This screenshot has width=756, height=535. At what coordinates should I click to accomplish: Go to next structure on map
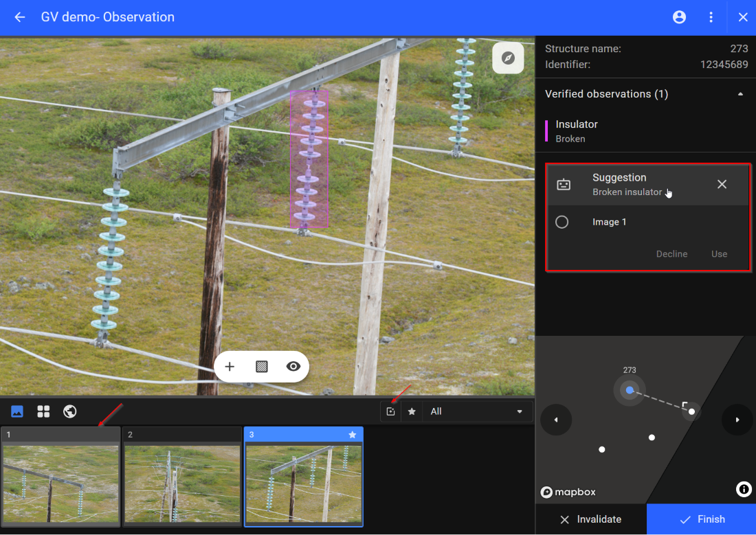coord(737,420)
